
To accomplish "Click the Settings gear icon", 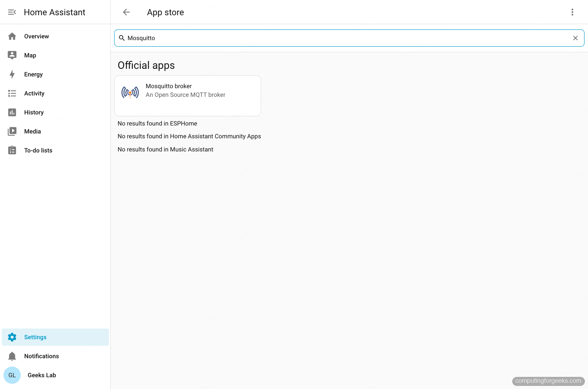I will pyautogui.click(x=12, y=337).
